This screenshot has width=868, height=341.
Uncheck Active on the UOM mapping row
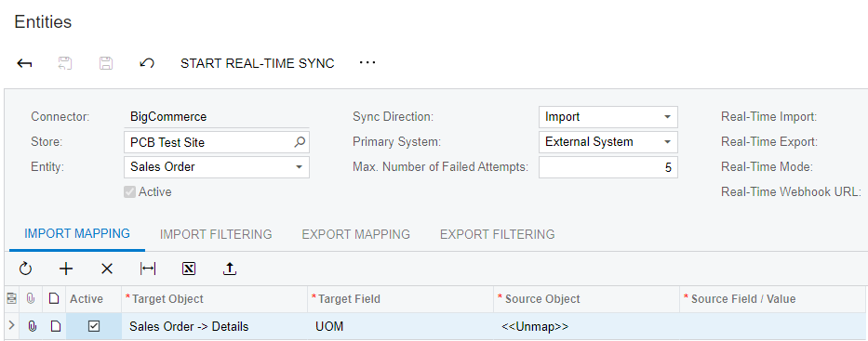click(94, 327)
